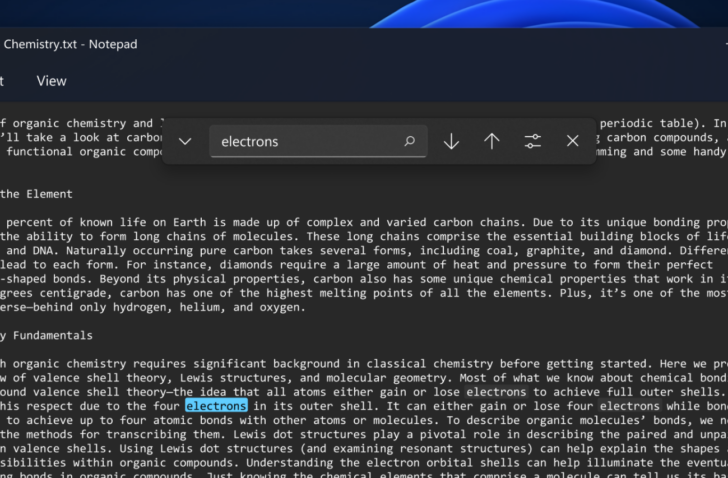Expand the replace options chevron
This screenshot has width=728, height=478.
click(185, 141)
